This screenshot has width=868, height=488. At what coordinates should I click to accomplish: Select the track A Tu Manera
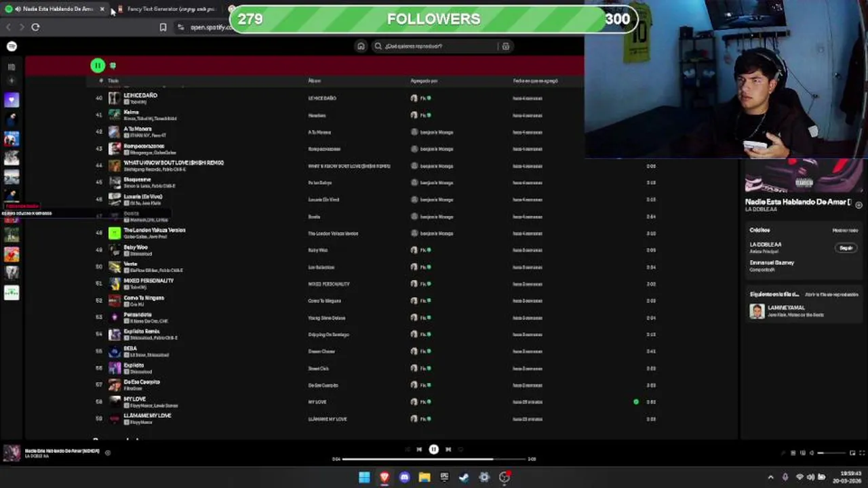point(138,129)
